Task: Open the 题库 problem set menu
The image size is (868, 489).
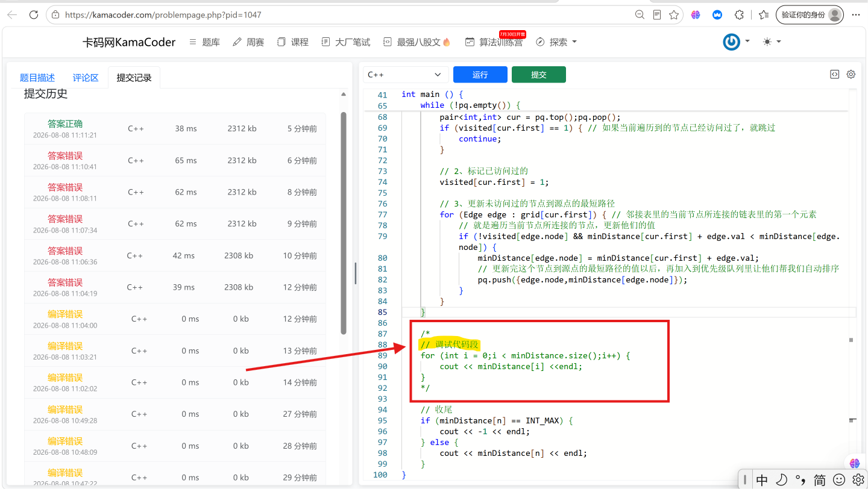Action: 204,42
